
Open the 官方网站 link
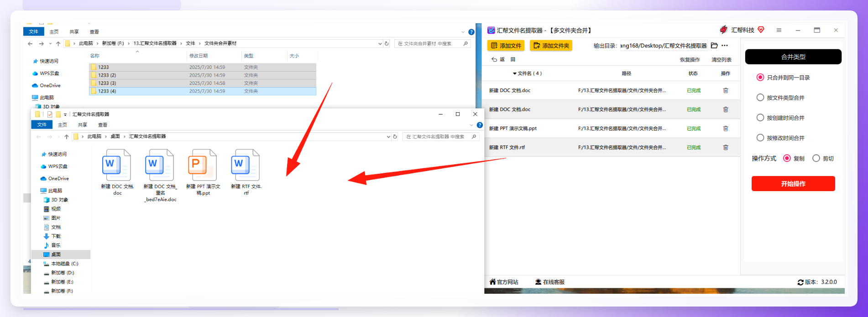[504, 282]
